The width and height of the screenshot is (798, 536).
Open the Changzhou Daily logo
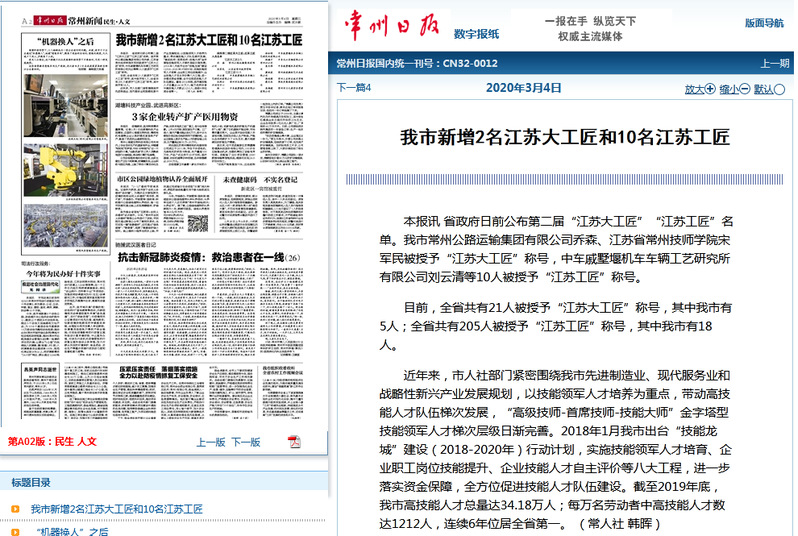pyautogui.click(x=392, y=25)
